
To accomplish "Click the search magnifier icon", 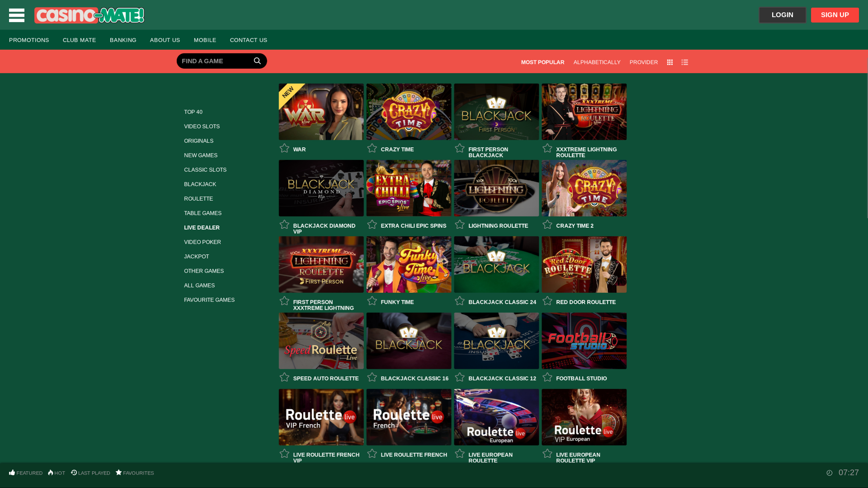I will (257, 61).
